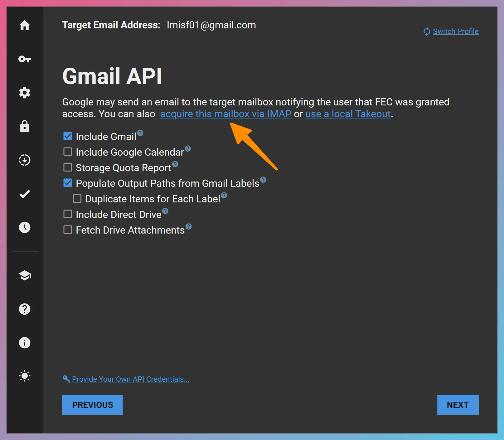This screenshot has width=504, height=440.
Task: Check Fetch Drive Attachments
Action: [x=68, y=230]
